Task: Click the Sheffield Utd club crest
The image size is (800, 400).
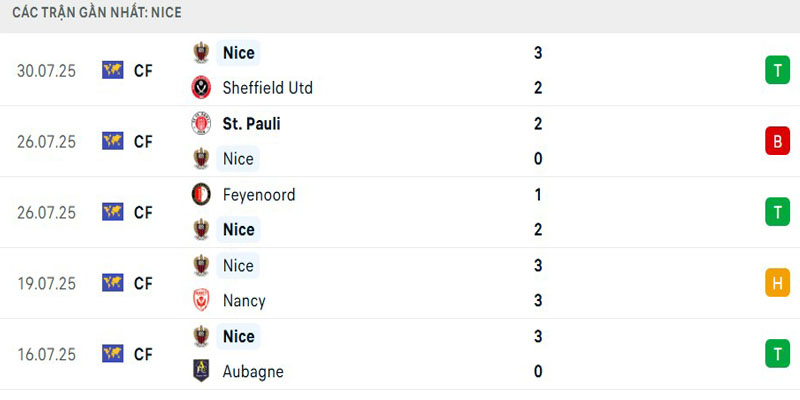Action: [x=201, y=88]
